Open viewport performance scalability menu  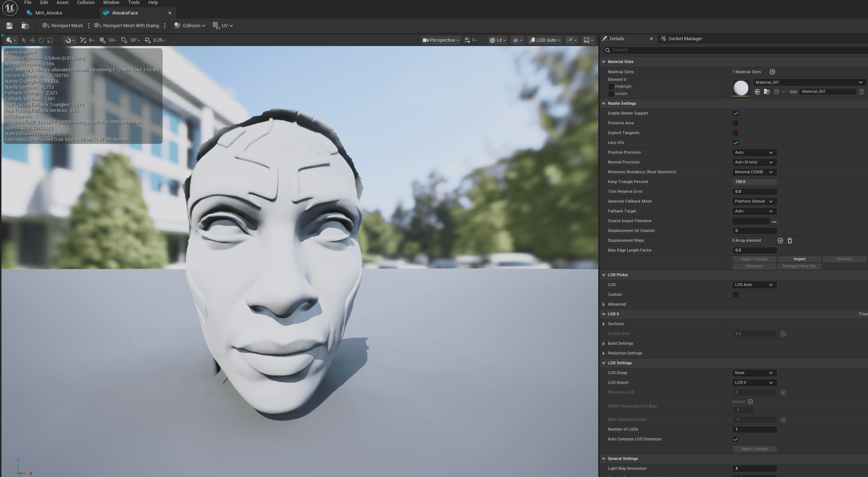click(x=572, y=40)
